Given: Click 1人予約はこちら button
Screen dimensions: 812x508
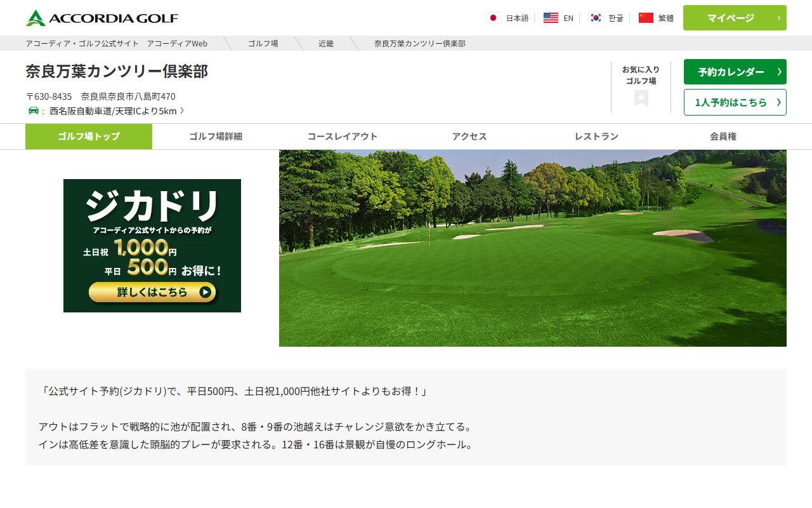Looking at the screenshot, I should click(x=735, y=102).
